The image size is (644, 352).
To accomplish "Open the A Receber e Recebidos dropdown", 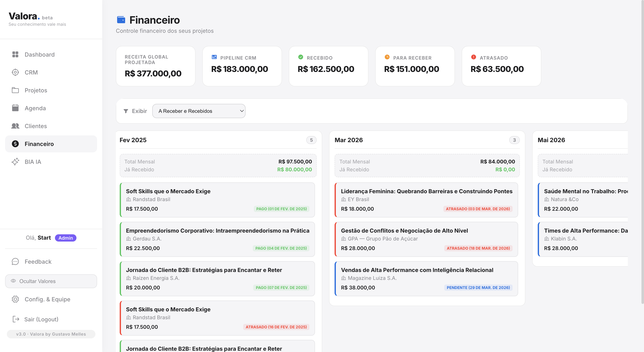I will 199,111.
